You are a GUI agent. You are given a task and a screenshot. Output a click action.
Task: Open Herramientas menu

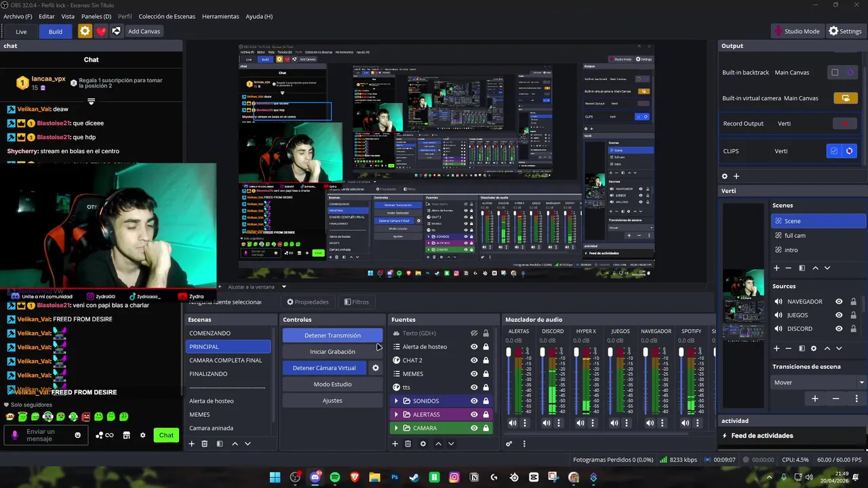(220, 16)
